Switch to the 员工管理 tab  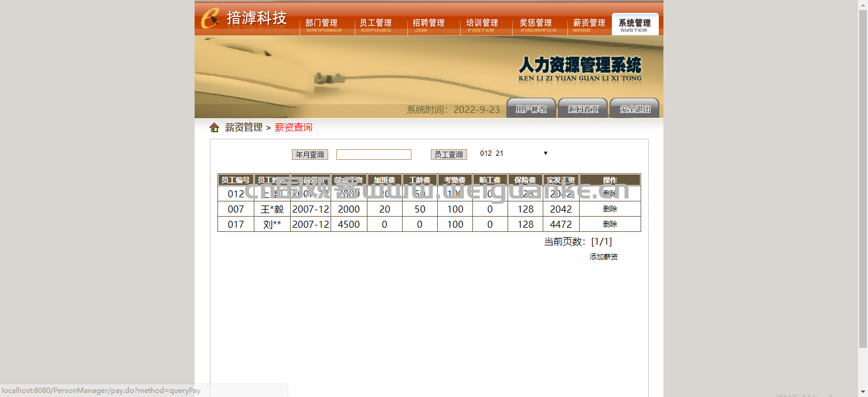[x=376, y=24]
